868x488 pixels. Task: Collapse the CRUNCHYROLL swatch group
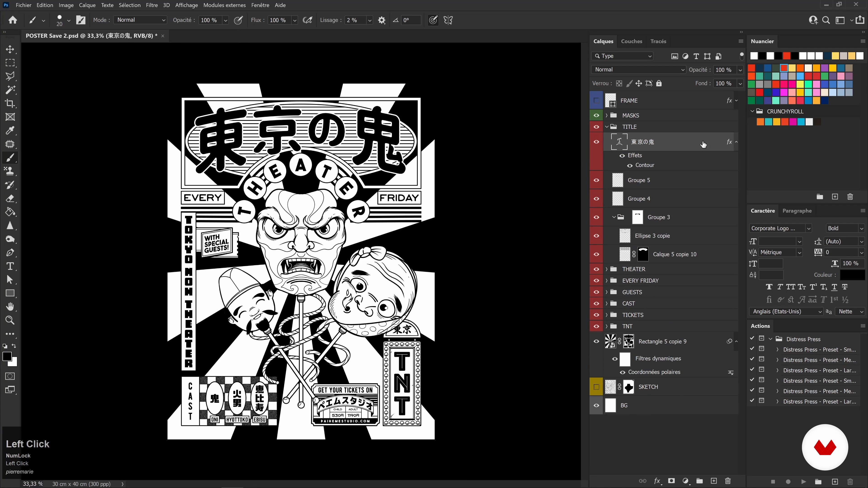752,111
